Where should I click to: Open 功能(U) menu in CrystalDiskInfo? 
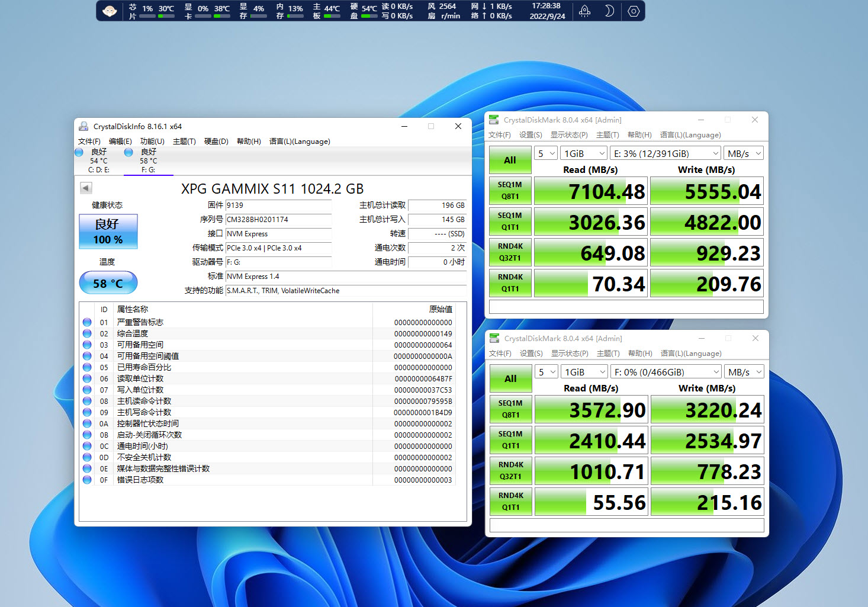point(152,142)
